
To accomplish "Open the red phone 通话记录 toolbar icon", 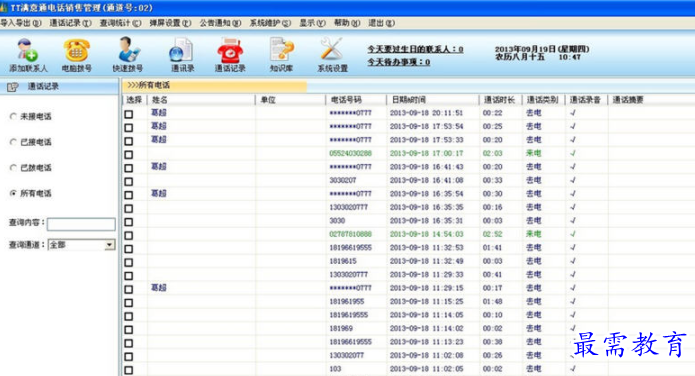I will pyautogui.click(x=230, y=50).
